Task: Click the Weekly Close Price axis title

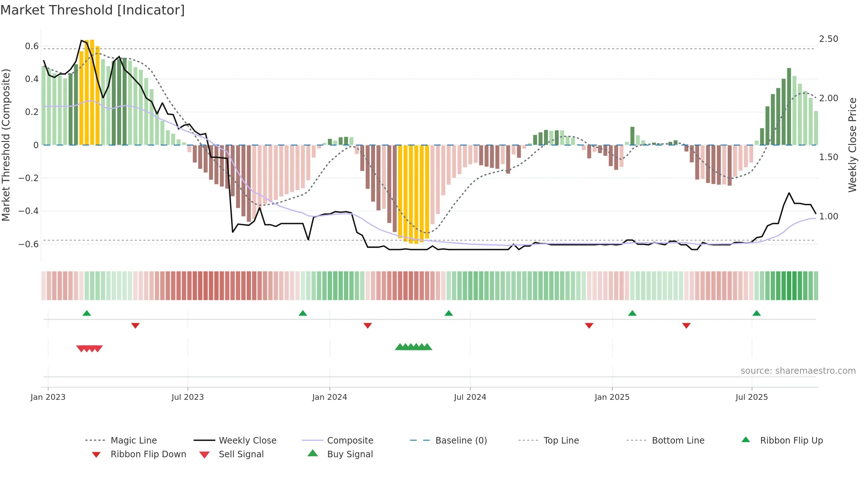Action: (852, 145)
